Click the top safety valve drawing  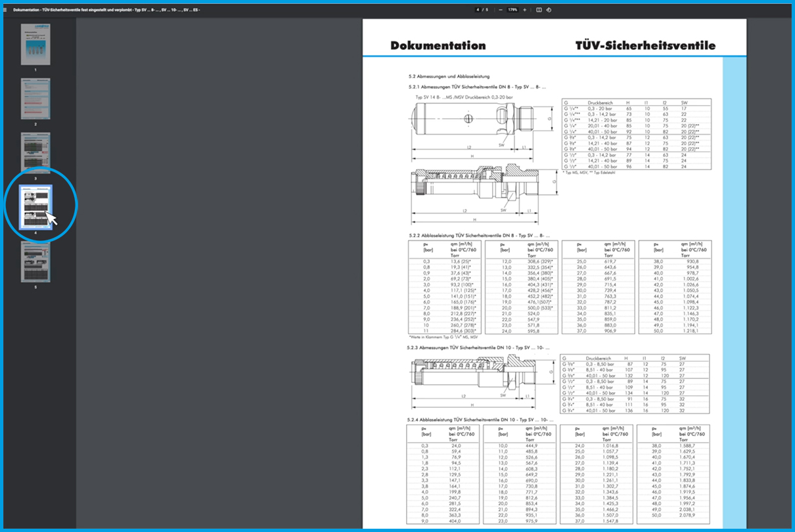coord(478,122)
